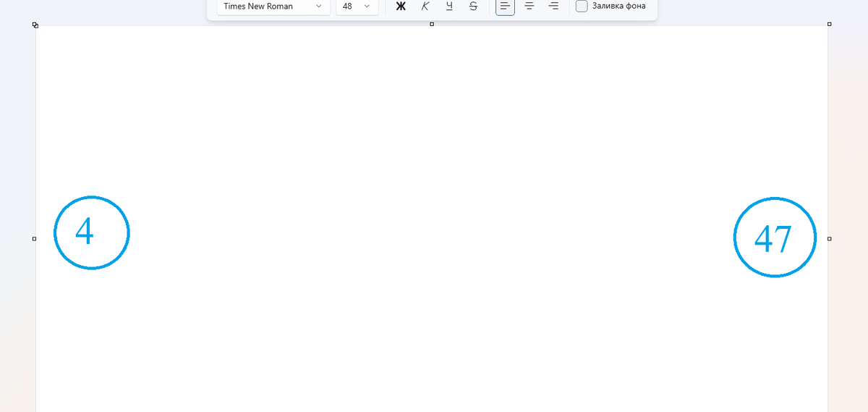The image size is (868, 412).
Task: Center-align the text
Action: (529, 7)
